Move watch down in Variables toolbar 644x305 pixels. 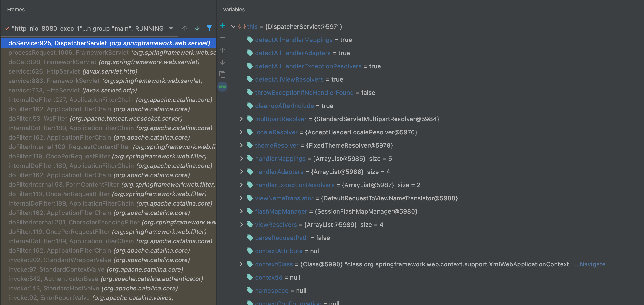[222, 62]
